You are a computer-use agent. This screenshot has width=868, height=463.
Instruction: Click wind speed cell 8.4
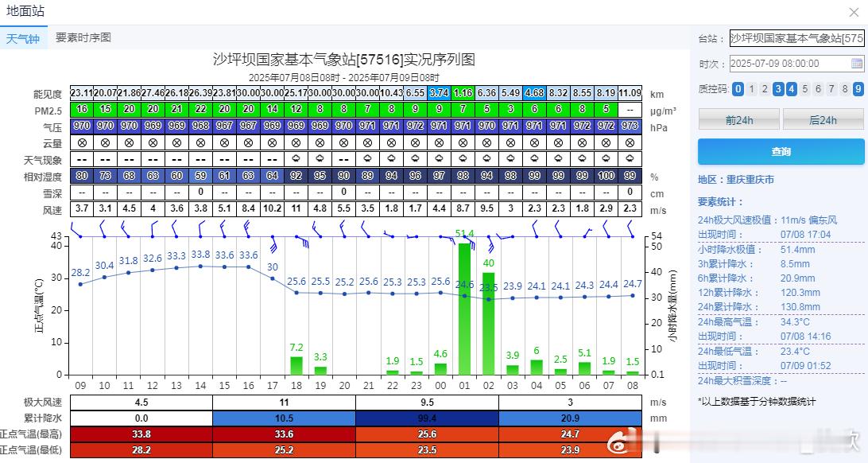(x=249, y=208)
